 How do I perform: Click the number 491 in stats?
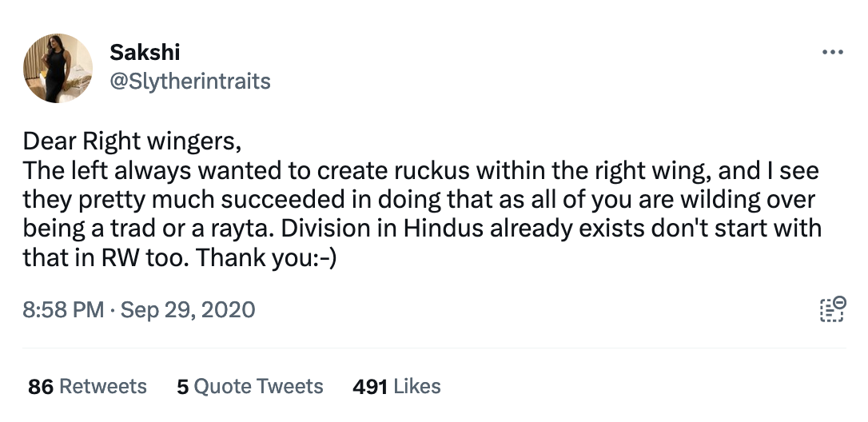[x=370, y=387]
